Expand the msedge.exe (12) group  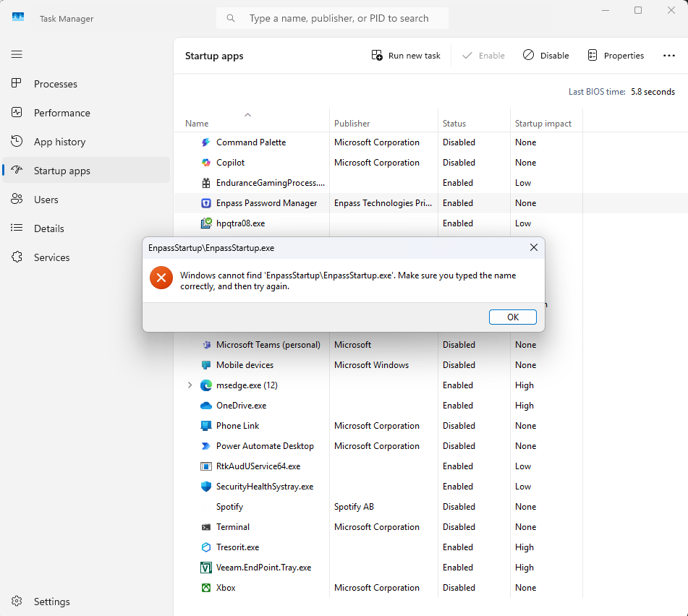pos(190,385)
